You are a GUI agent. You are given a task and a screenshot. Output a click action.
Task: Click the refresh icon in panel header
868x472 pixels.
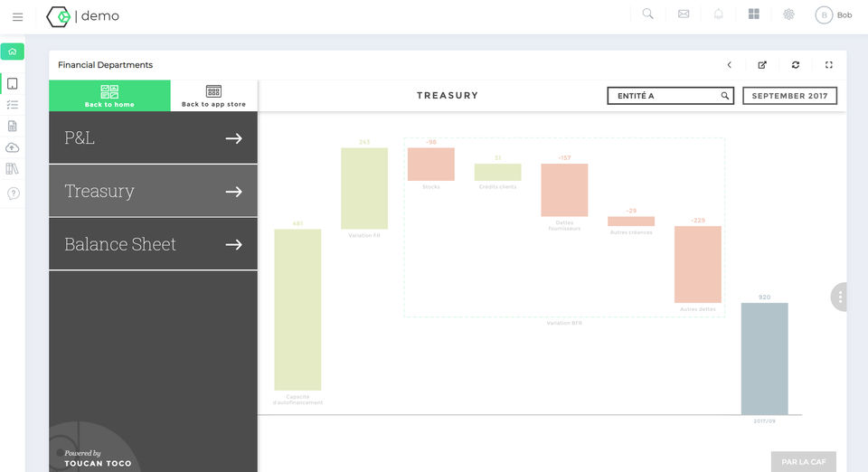(x=796, y=65)
